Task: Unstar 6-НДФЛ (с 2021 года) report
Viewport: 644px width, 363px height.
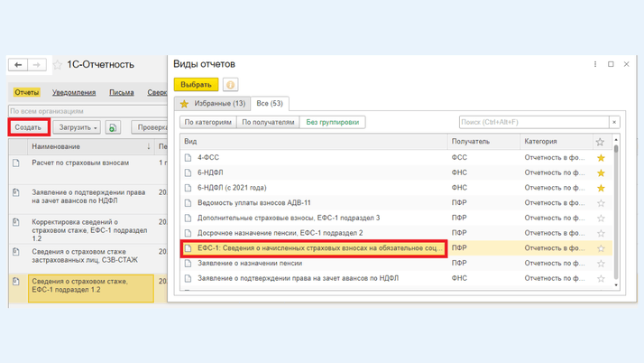Action: [601, 189]
